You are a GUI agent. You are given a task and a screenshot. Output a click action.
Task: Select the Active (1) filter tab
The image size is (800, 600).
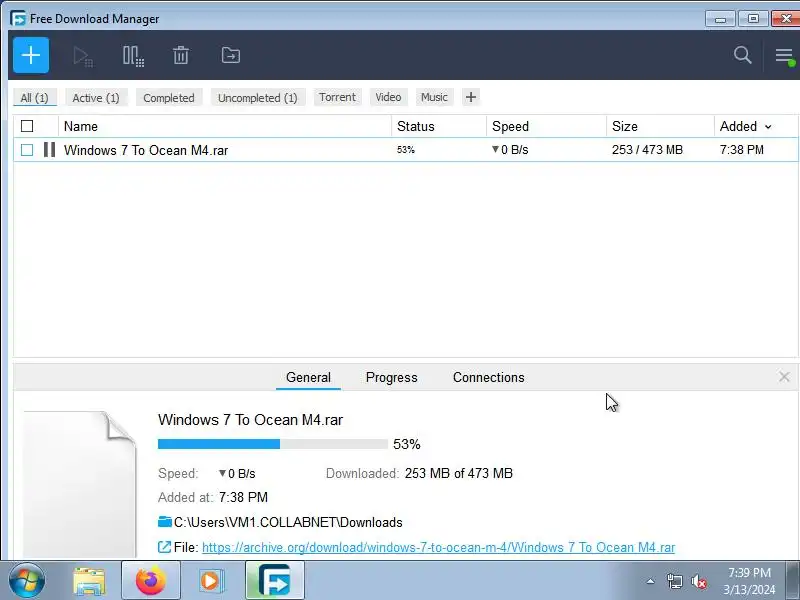coord(96,97)
